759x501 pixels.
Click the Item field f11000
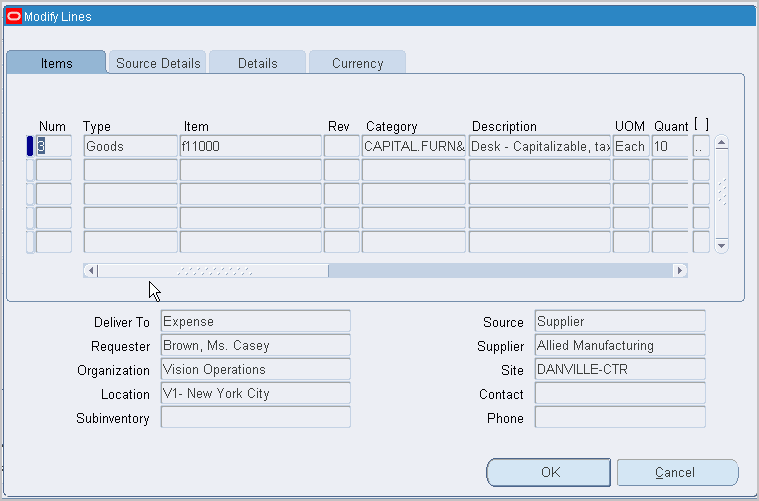[x=251, y=146]
